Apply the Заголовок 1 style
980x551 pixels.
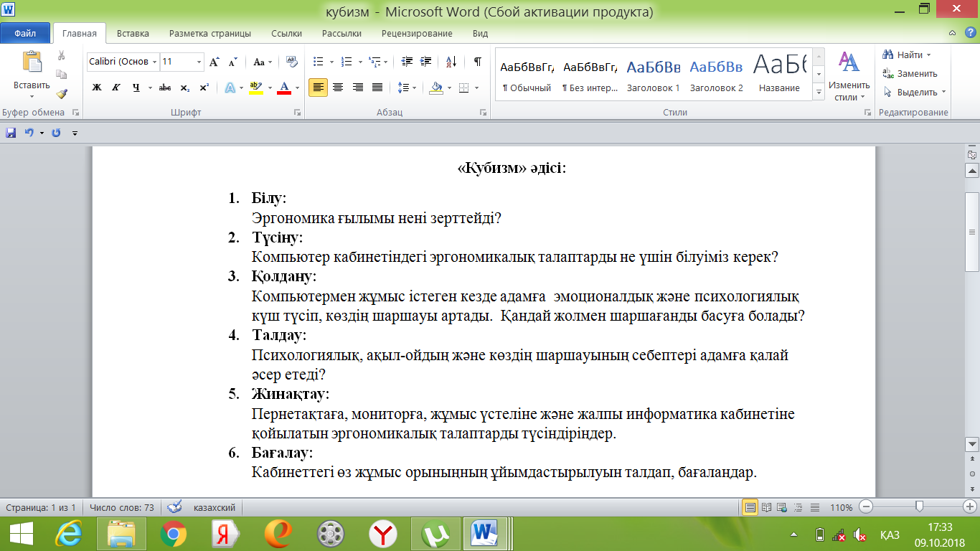point(653,74)
